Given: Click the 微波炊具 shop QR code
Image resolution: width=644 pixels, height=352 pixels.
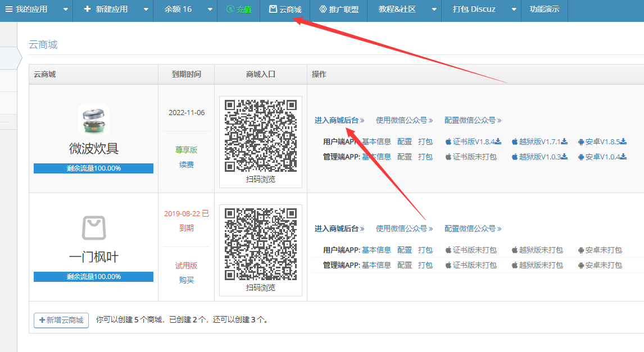Looking at the screenshot, I should point(261,136).
